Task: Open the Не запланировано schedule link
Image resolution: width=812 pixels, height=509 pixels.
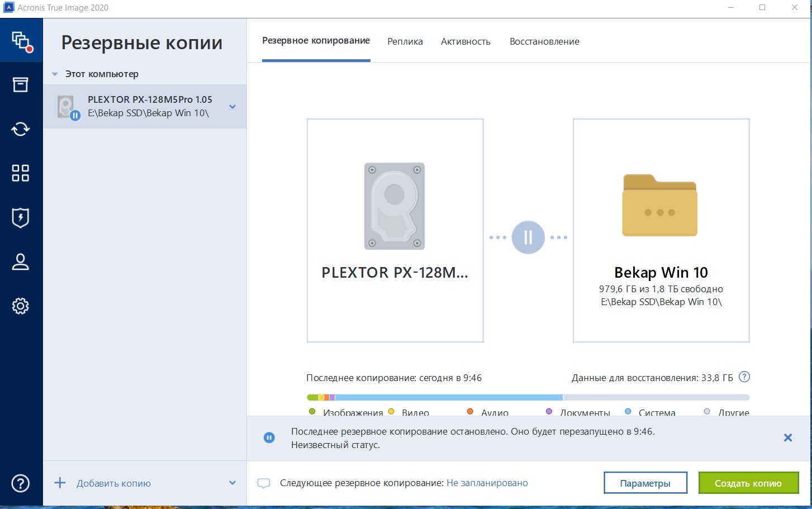Action: click(487, 483)
